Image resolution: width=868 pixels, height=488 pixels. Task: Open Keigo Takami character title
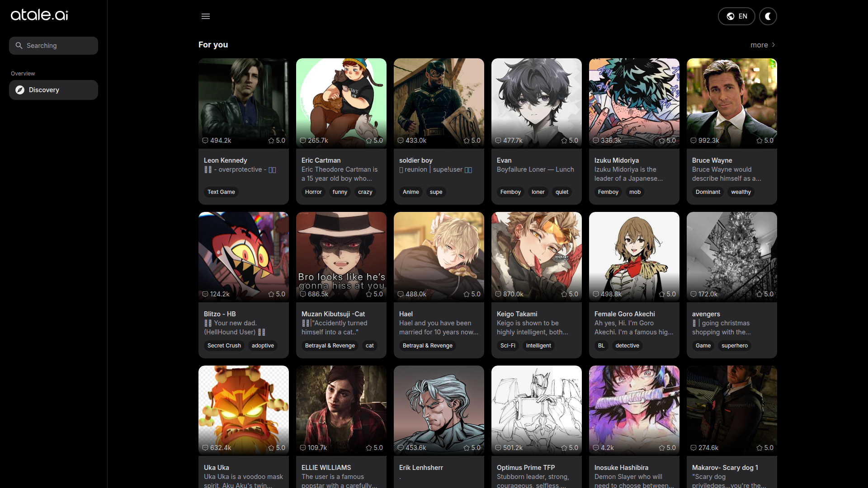coord(517,314)
